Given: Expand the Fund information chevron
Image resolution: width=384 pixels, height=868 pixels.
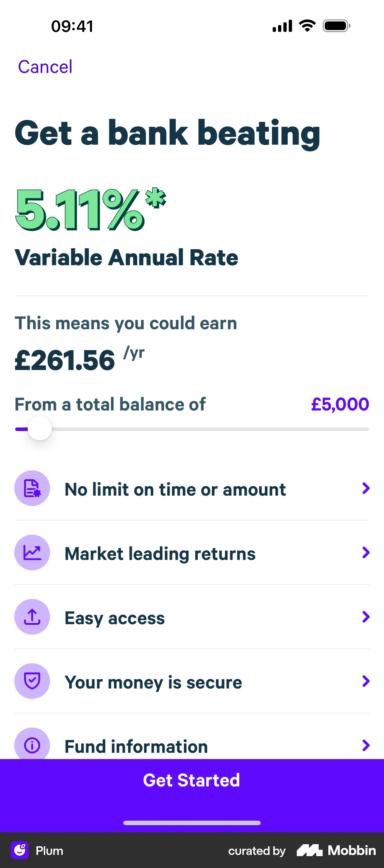Looking at the screenshot, I should (366, 745).
